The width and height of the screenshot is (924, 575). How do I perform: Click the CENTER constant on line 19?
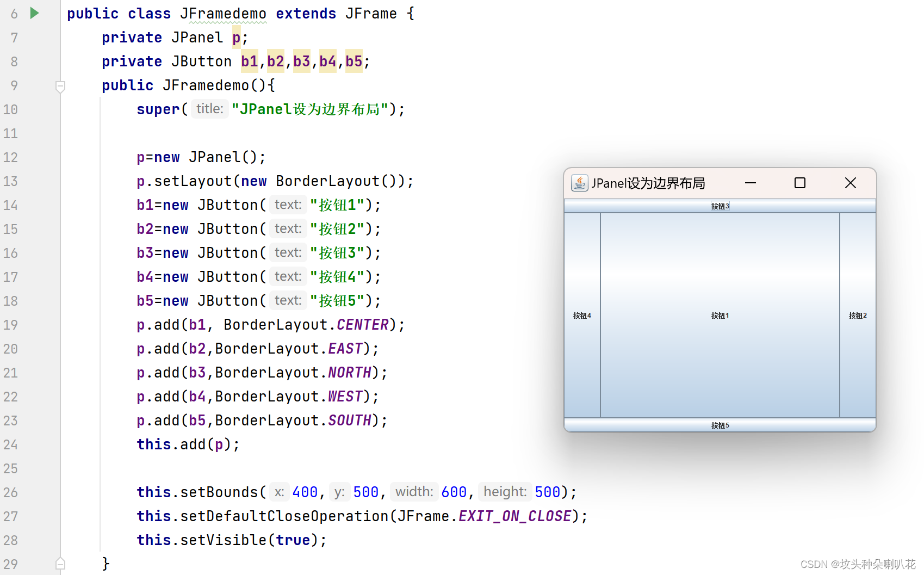coord(363,325)
